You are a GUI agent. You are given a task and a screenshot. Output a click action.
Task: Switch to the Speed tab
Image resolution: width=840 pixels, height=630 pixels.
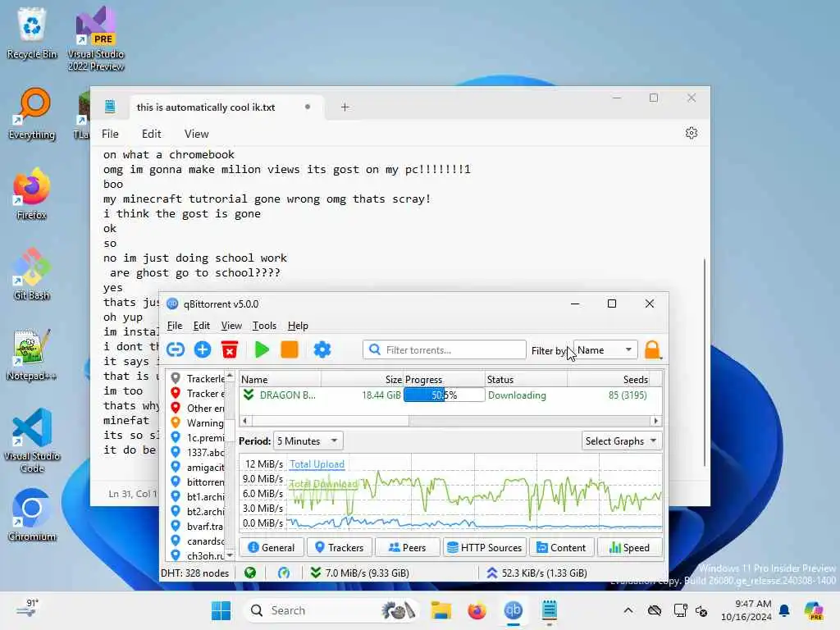click(x=629, y=547)
